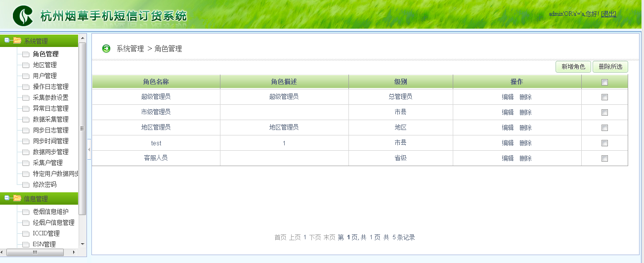This screenshot has height=263, width=644.
Task: Tick the checkbox for 超级管理员 row
Action: tap(604, 97)
